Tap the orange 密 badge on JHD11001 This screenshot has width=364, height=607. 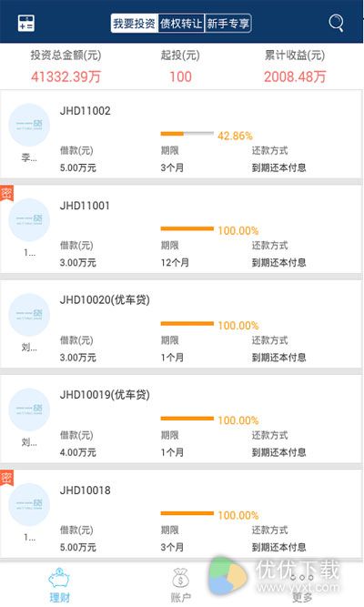click(x=6, y=193)
